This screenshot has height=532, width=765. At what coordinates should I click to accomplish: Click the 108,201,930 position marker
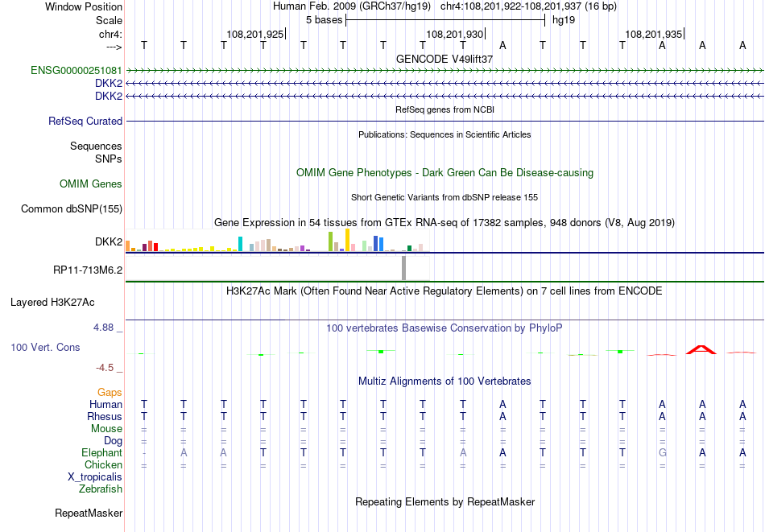(455, 34)
